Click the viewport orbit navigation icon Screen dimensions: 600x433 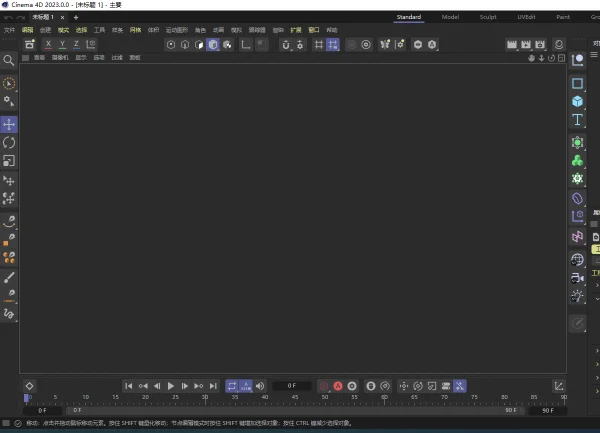551,58
